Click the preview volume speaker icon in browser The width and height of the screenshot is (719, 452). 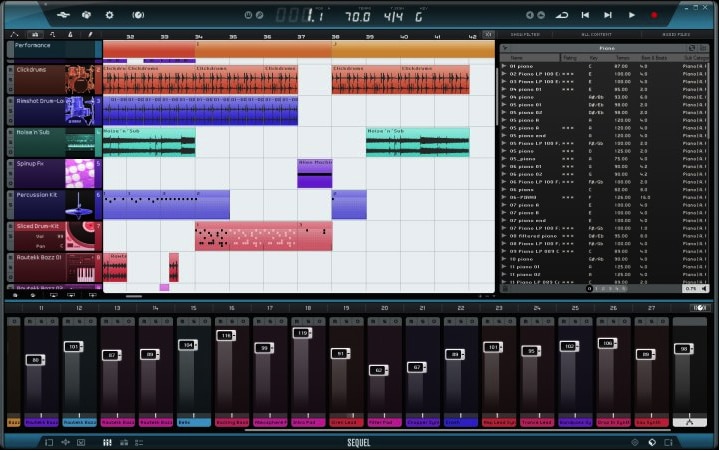pyautogui.click(x=703, y=289)
